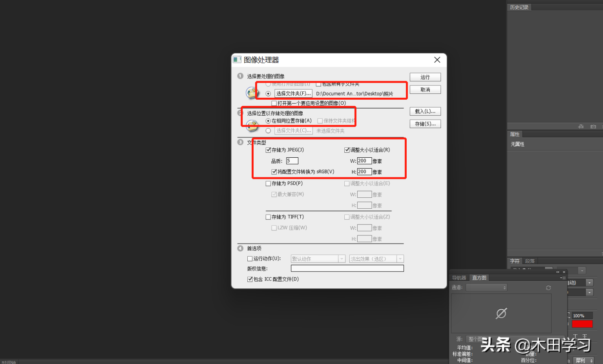Click the destination folder icon in section 2
Screen dimensions: 603x364
tap(252, 126)
